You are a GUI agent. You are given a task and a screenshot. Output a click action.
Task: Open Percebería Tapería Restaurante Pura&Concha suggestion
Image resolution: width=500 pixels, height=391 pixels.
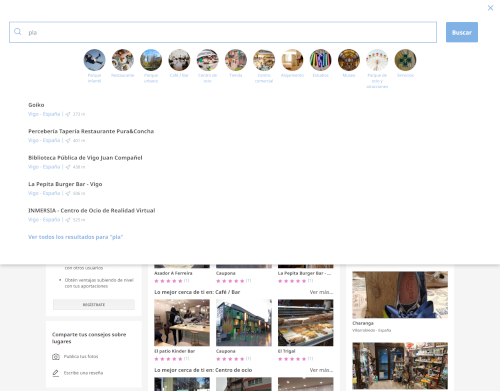pos(91,131)
